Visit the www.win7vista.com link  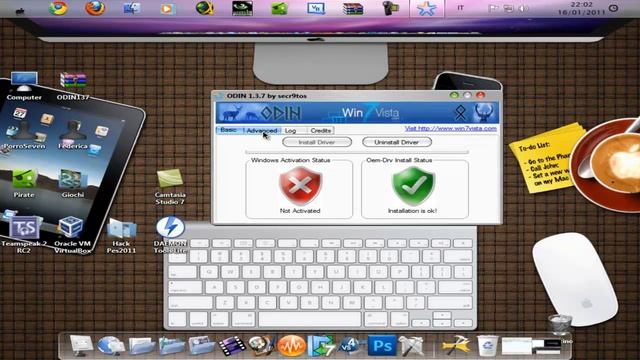(451, 129)
